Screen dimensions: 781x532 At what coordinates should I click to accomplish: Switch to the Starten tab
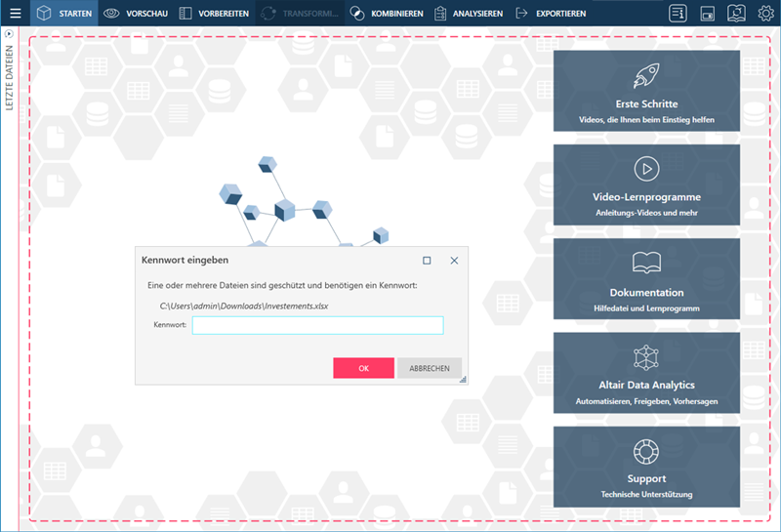(x=64, y=13)
